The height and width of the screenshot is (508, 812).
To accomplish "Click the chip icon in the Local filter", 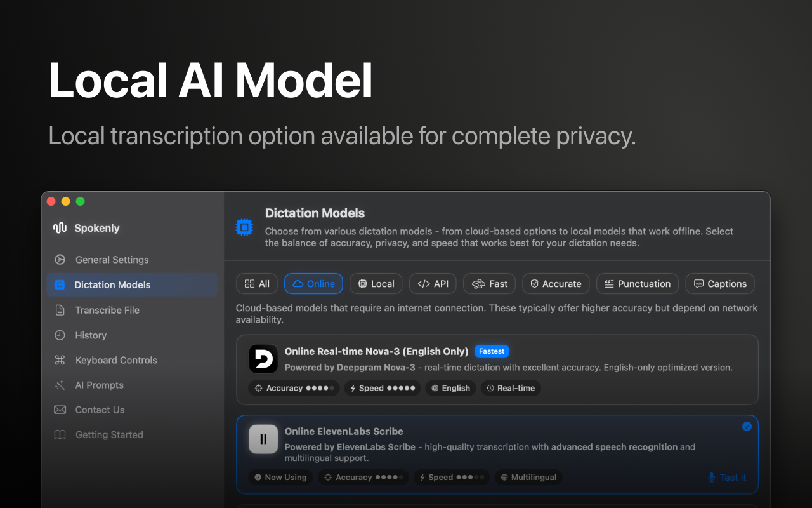I will [x=362, y=284].
